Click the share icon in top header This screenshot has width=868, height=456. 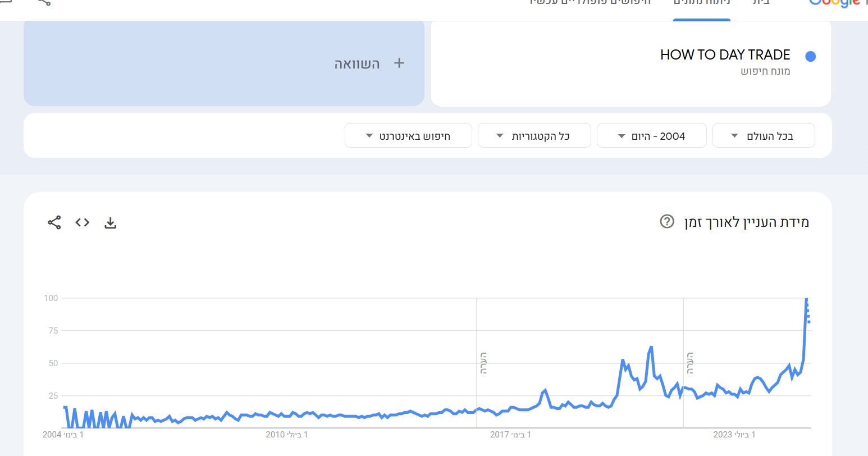(44, 2)
